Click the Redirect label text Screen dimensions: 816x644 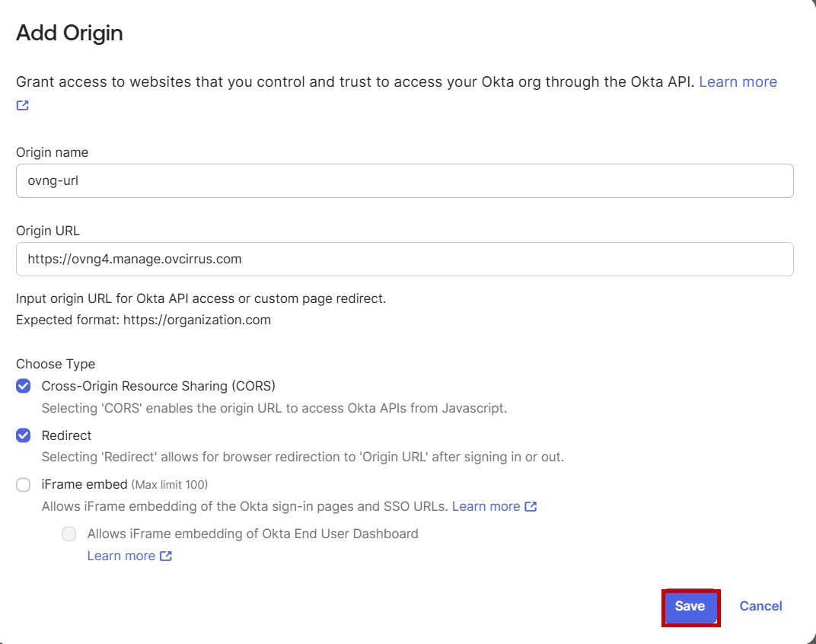click(x=66, y=435)
